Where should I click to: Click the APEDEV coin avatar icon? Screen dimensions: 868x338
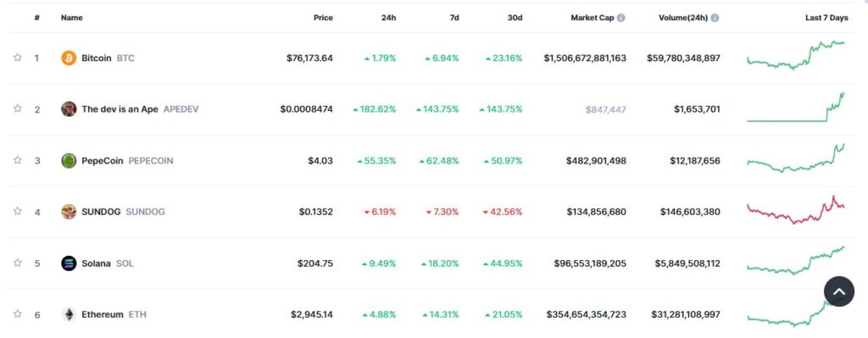click(69, 109)
